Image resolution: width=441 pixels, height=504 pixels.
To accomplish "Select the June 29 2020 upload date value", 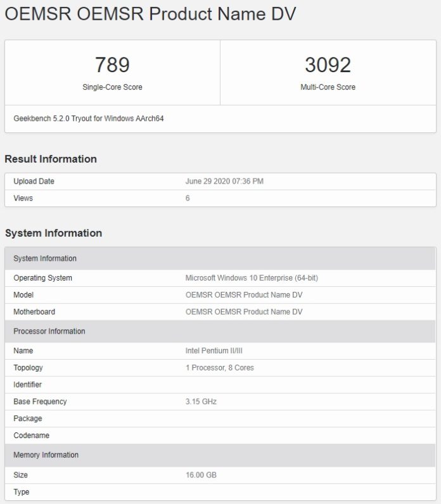I will pyautogui.click(x=224, y=181).
